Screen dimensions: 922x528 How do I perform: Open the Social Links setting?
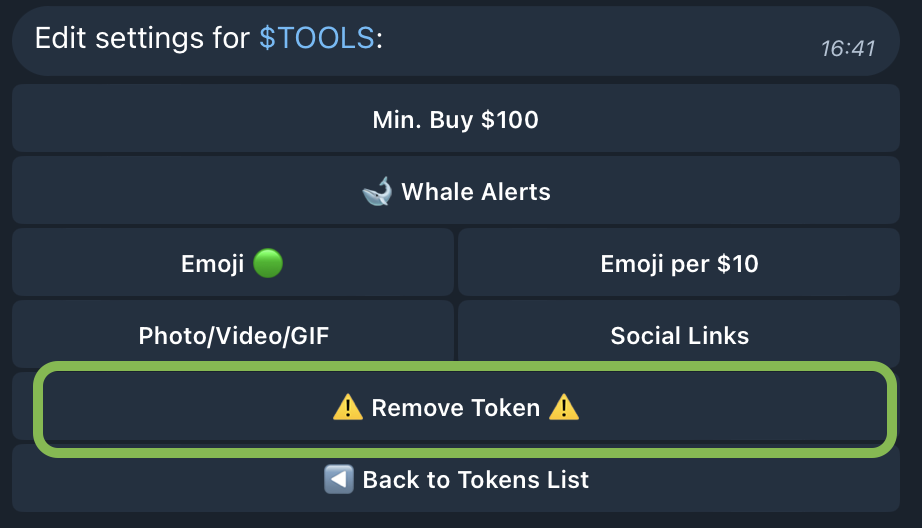coord(679,335)
